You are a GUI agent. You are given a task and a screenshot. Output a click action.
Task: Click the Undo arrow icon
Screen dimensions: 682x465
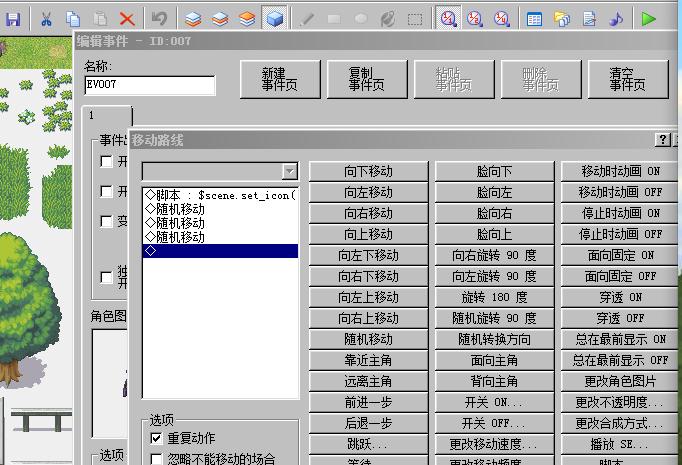[x=159, y=19]
